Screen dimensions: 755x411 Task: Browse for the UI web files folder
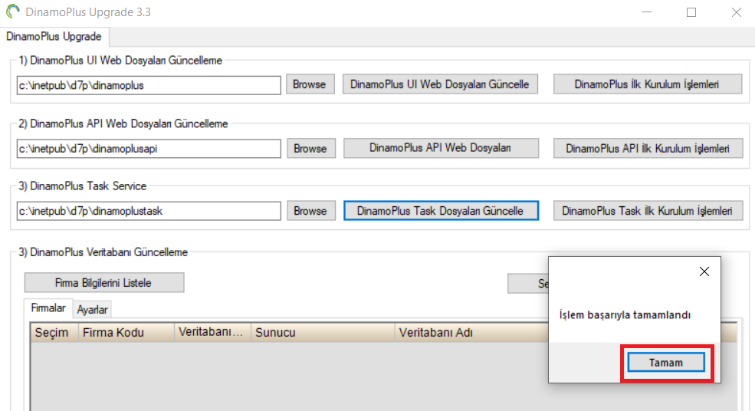pos(310,84)
